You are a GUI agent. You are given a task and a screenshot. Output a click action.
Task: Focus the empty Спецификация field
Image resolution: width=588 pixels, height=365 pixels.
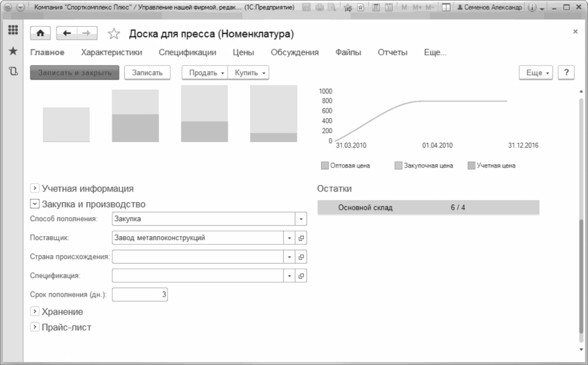point(199,276)
